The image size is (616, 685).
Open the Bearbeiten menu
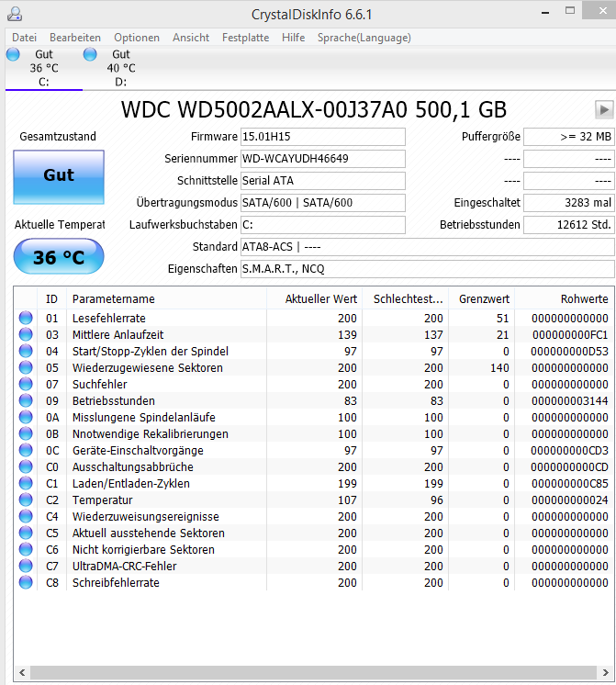[x=75, y=38]
